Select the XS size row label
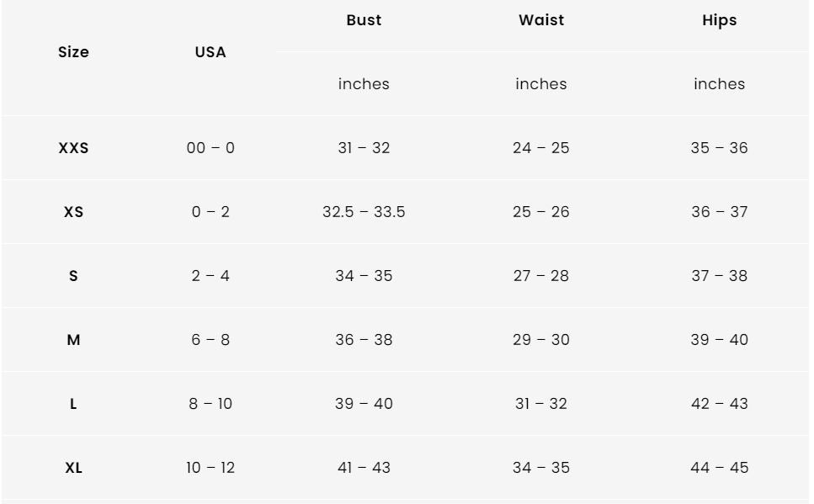 [73, 212]
